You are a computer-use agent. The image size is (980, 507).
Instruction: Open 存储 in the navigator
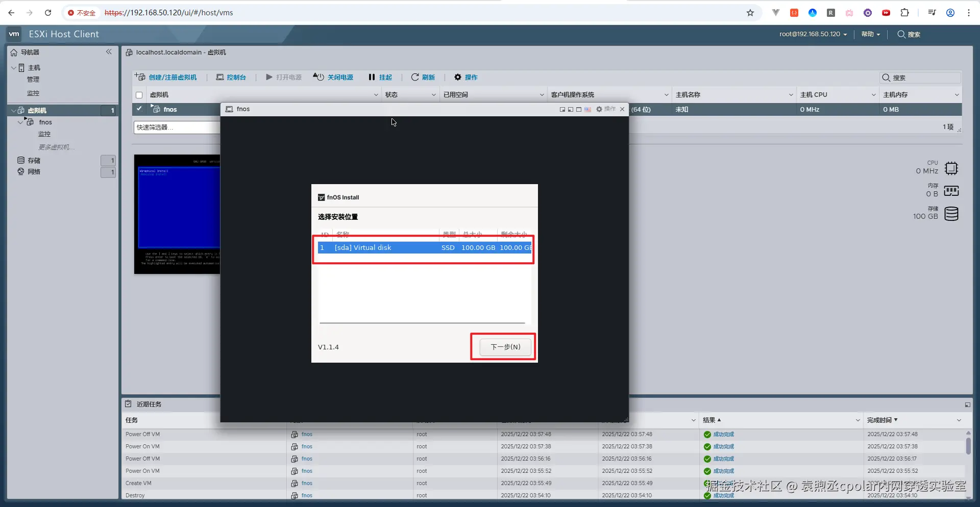[x=34, y=161]
